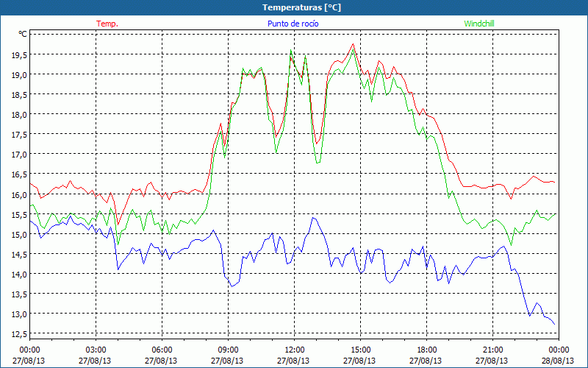588x368 pixels.
Task: Click the 14,5 y-axis value
Action: (19, 255)
